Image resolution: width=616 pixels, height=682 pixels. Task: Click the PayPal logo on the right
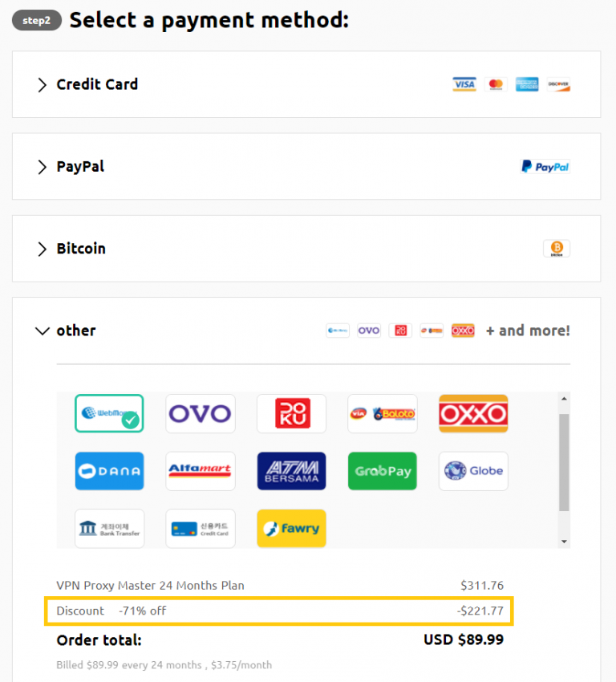(x=545, y=166)
